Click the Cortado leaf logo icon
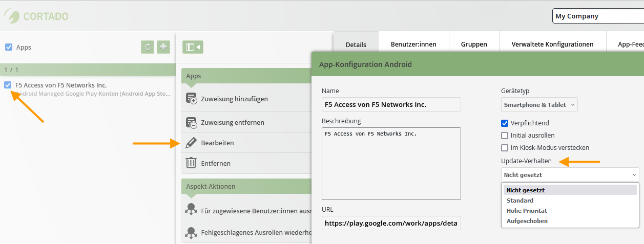644x244 pixels. point(11,16)
